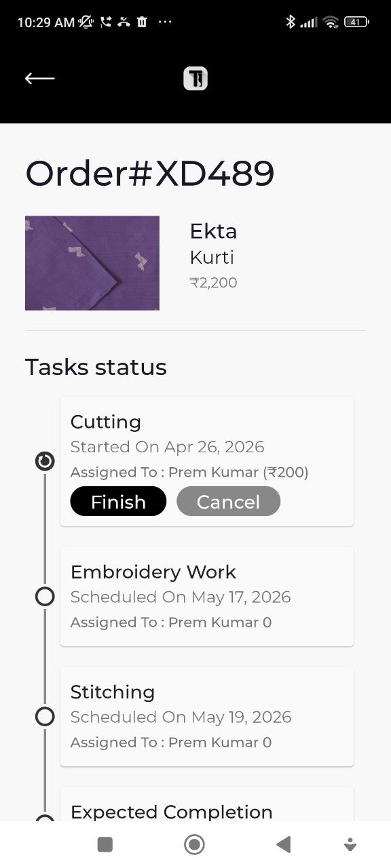Tap the trash icon in the status bar
Viewport: 391px width, 868px height.
tap(143, 22)
